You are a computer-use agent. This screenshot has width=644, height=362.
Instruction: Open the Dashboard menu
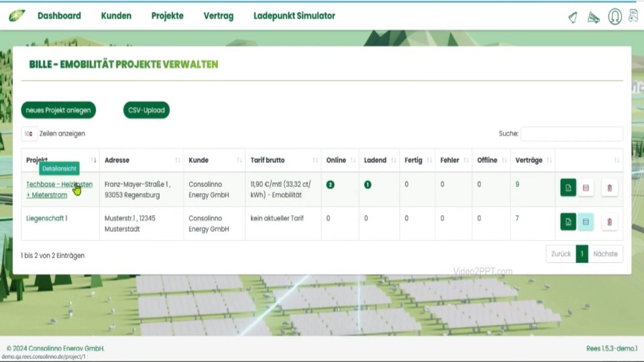click(x=59, y=16)
